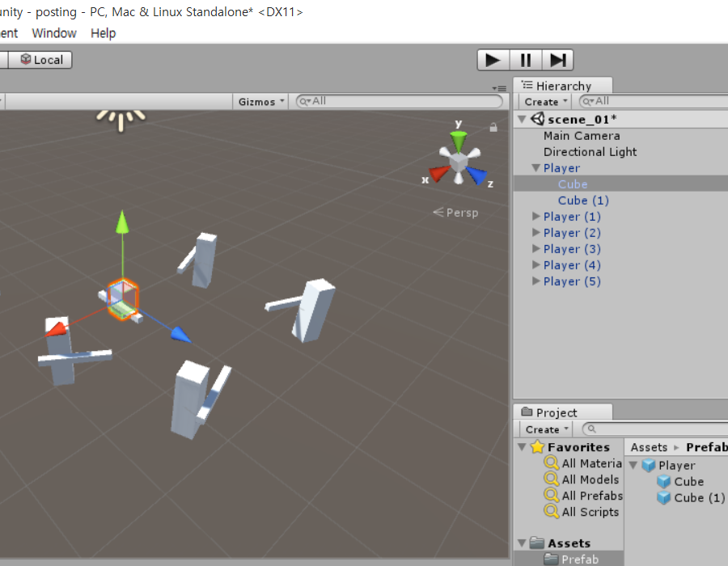Select the Hierarchy tab
Viewport: 728px width, 566px height.
pyautogui.click(x=563, y=86)
